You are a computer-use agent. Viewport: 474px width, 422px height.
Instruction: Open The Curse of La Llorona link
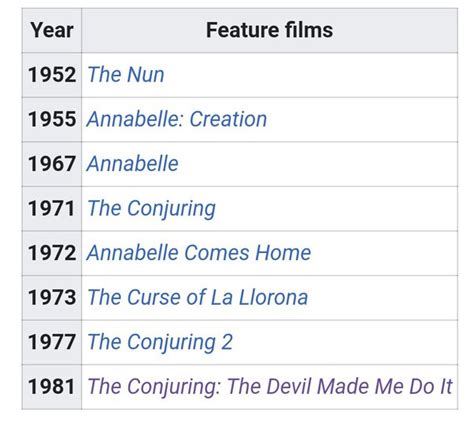tap(197, 297)
